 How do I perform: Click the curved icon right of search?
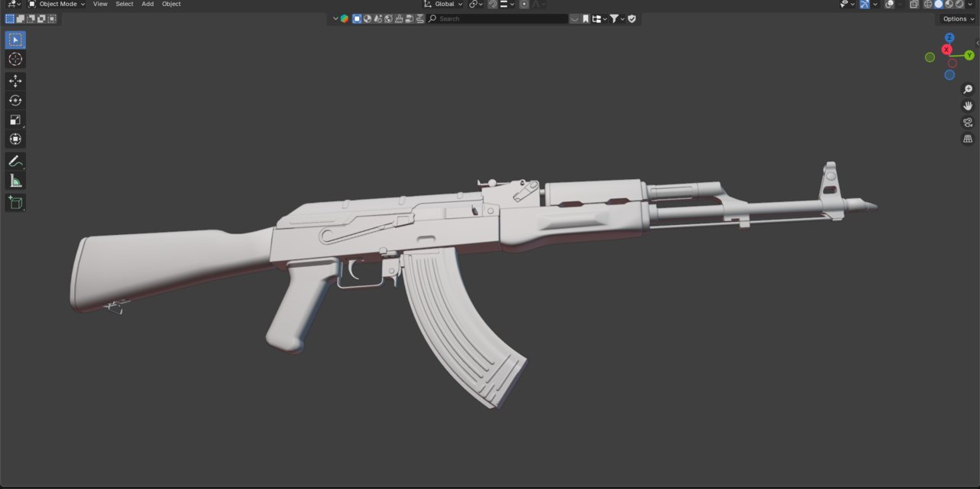pyautogui.click(x=574, y=18)
